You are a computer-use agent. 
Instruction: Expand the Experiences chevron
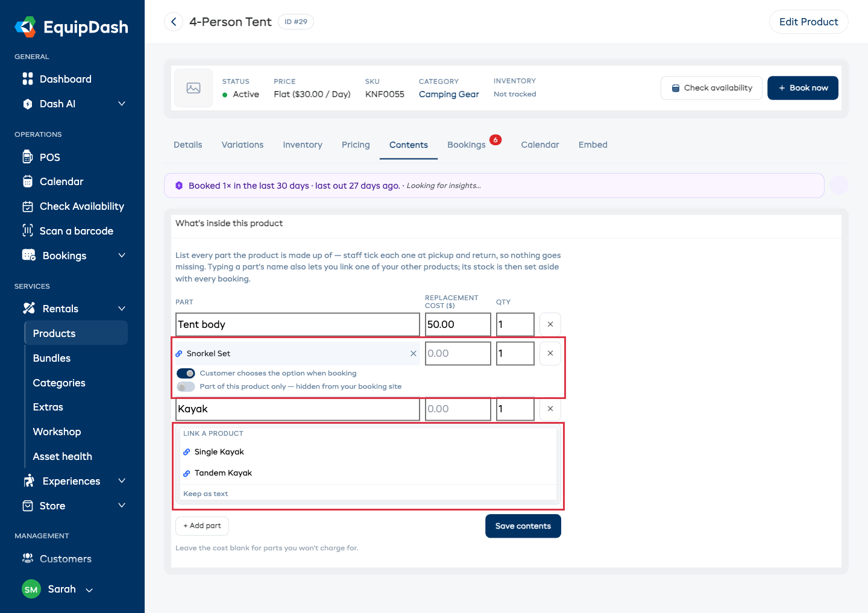pyautogui.click(x=122, y=481)
